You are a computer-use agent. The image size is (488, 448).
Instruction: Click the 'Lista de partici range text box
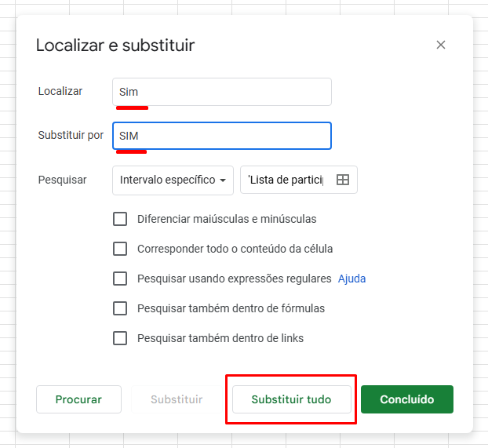286,180
